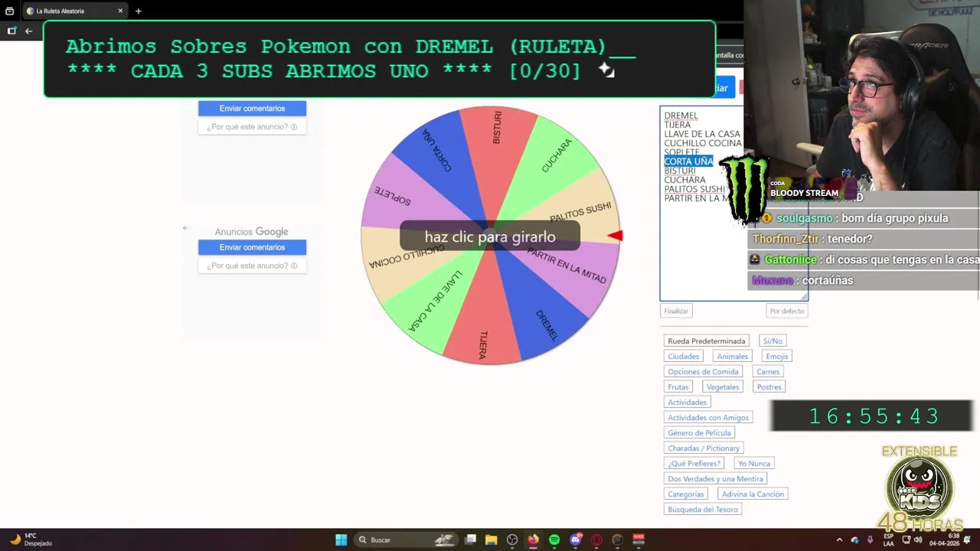Image resolution: width=980 pixels, height=551 pixels.
Task: Click the Por defecto button
Action: 786,311
